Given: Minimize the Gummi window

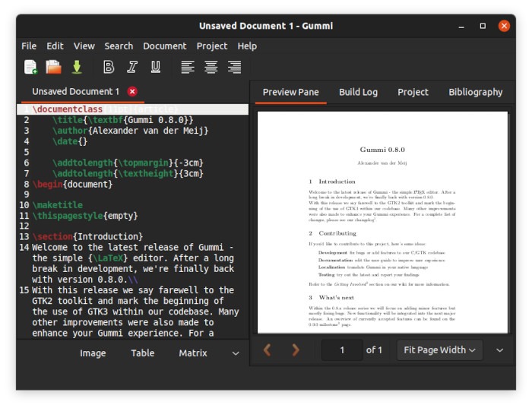Looking at the screenshot, I should [x=461, y=26].
